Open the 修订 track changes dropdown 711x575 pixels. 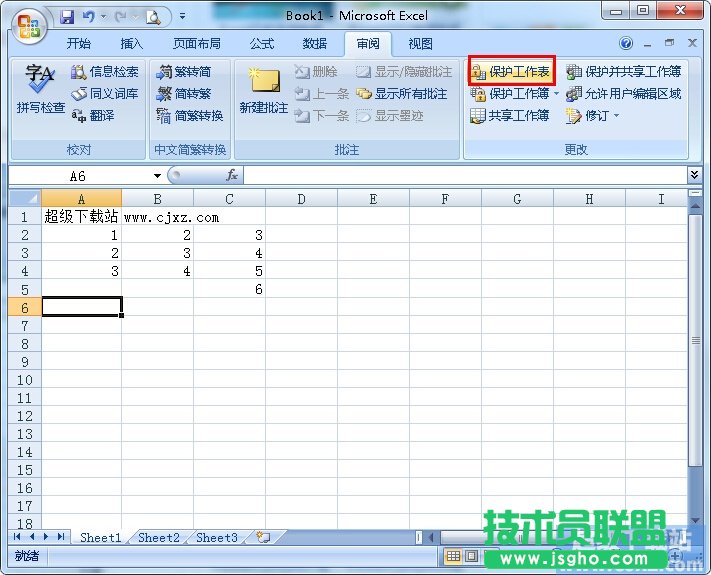(x=592, y=116)
